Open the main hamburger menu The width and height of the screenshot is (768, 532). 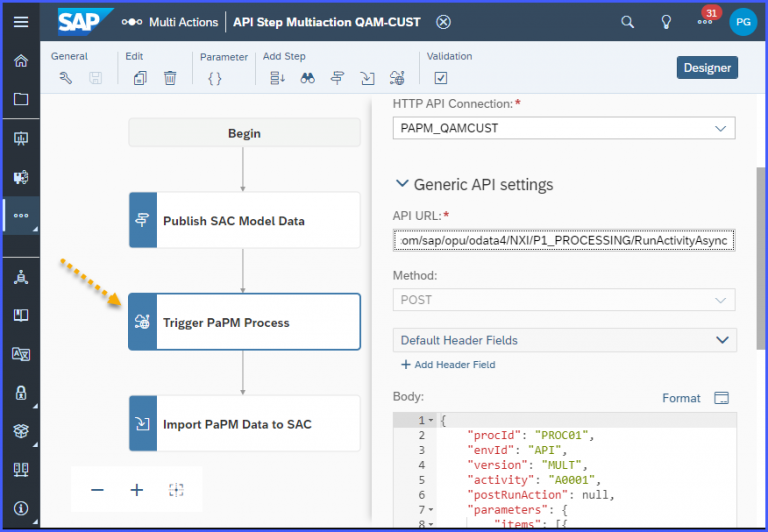(21, 22)
